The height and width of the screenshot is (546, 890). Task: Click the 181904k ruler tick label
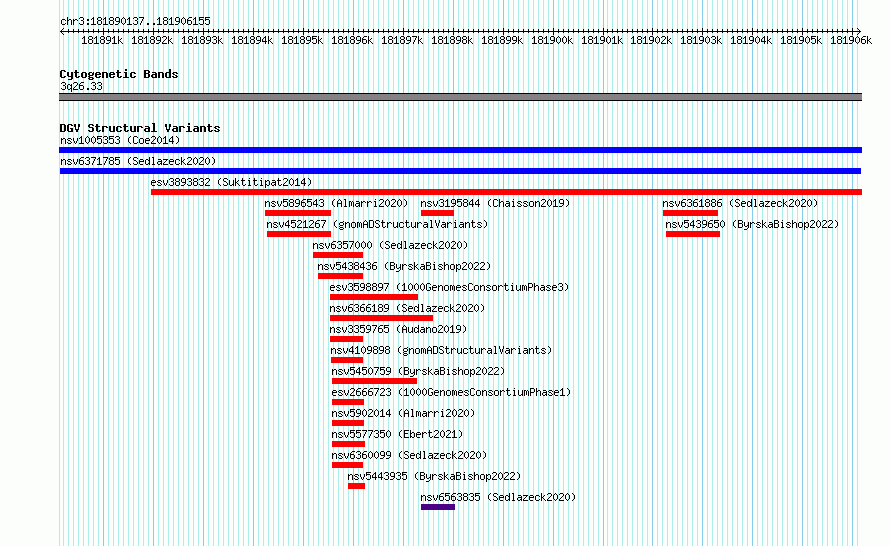point(751,40)
